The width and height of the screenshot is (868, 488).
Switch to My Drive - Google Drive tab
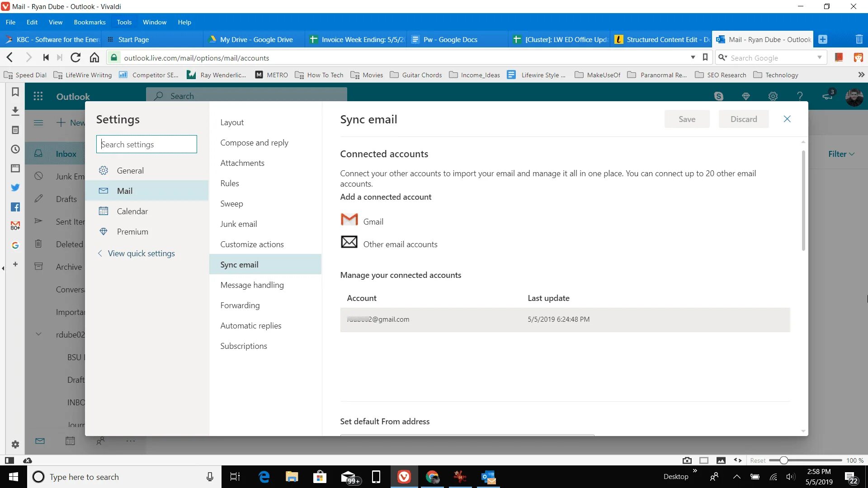tap(256, 40)
